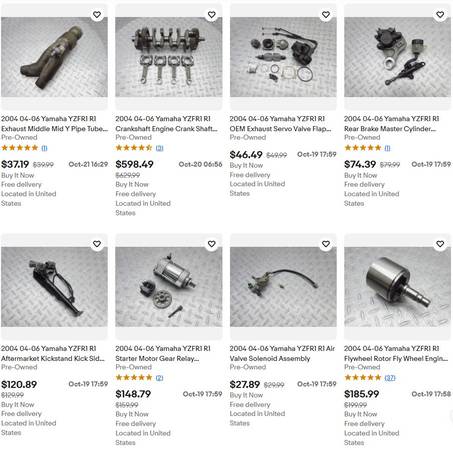The image size is (453, 450).
Task: Open review count link under Starter Motor listing
Action: point(160,378)
